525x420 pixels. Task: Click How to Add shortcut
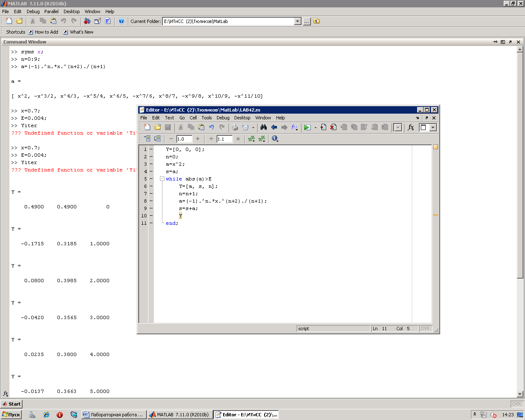click(43, 32)
